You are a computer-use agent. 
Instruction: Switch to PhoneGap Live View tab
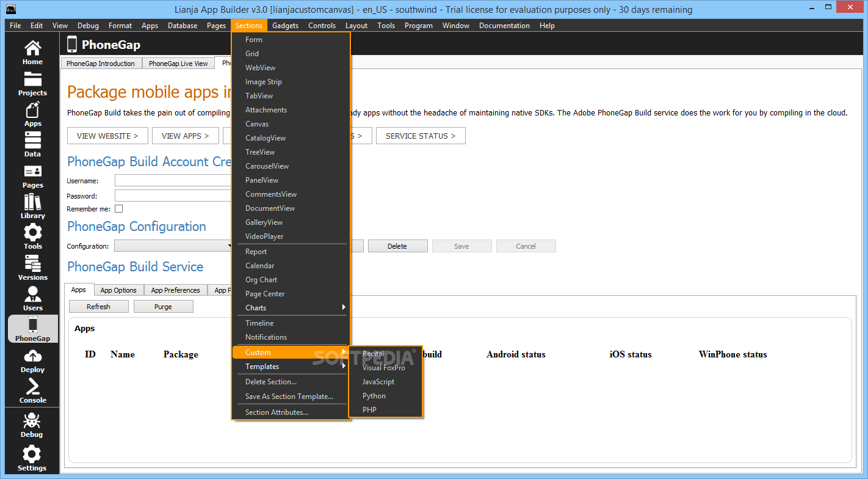tap(178, 64)
